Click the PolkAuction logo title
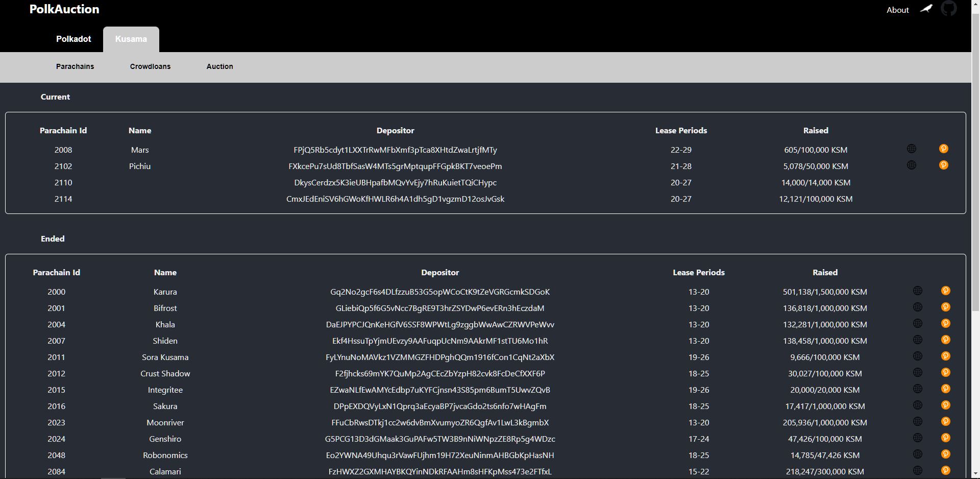This screenshot has width=980, height=479. click(64, 9)
